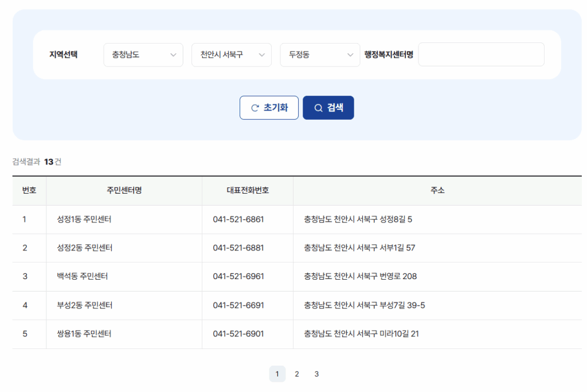Click phone number 041-521-6961
587x392 pixels.
(238, 276)
